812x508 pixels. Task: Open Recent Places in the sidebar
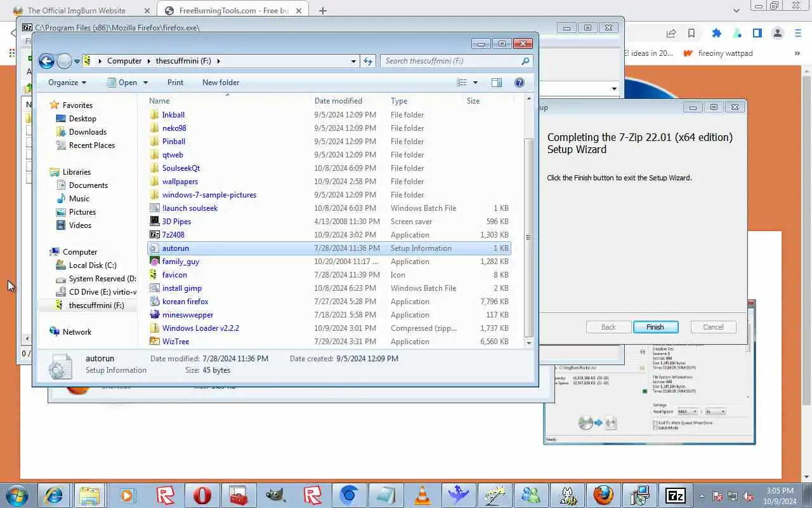click(x=92, y=145)
